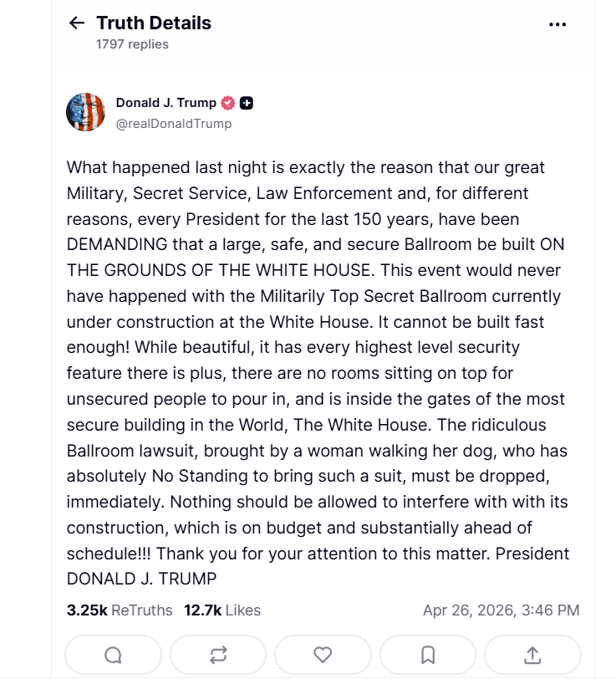Click the Apr 26, 2026 timestamp

coord(501,610)
